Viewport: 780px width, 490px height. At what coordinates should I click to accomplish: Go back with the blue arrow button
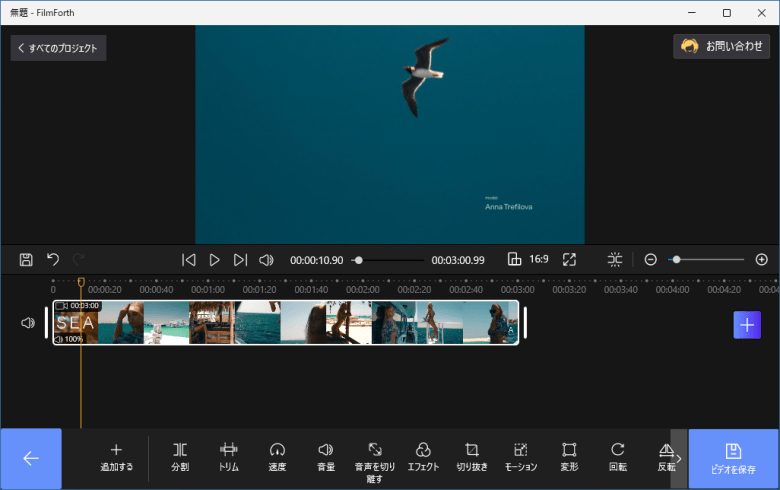[31, 458]
